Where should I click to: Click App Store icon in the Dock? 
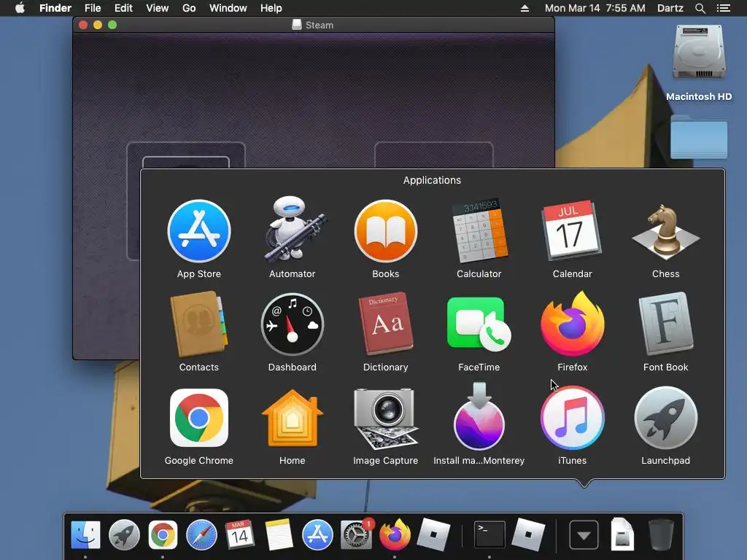click(317, 534)
